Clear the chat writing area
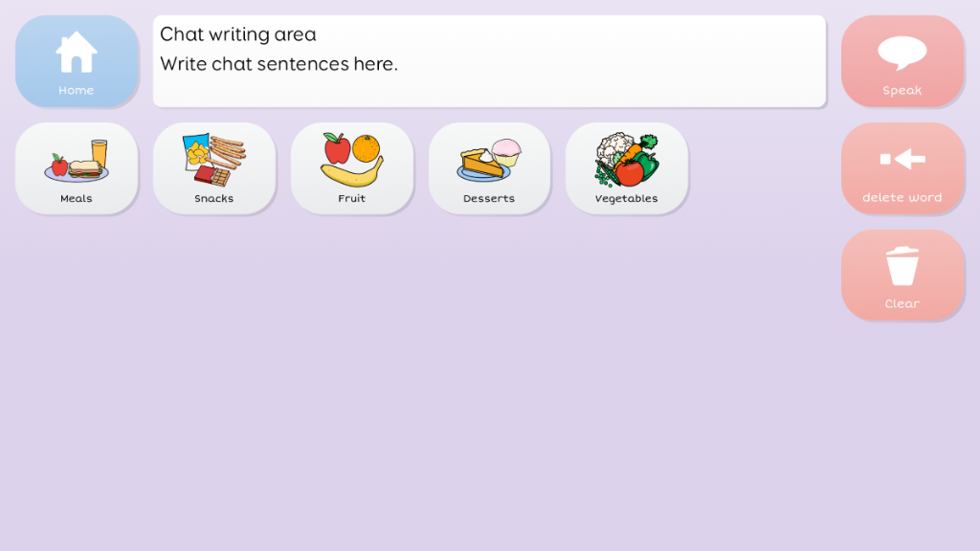980x551 pixels. point(902,275)
